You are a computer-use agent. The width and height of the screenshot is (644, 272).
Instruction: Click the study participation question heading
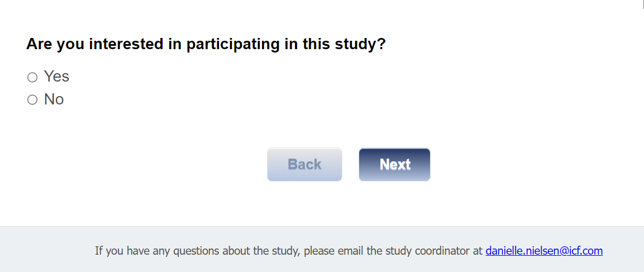point(206,44)
